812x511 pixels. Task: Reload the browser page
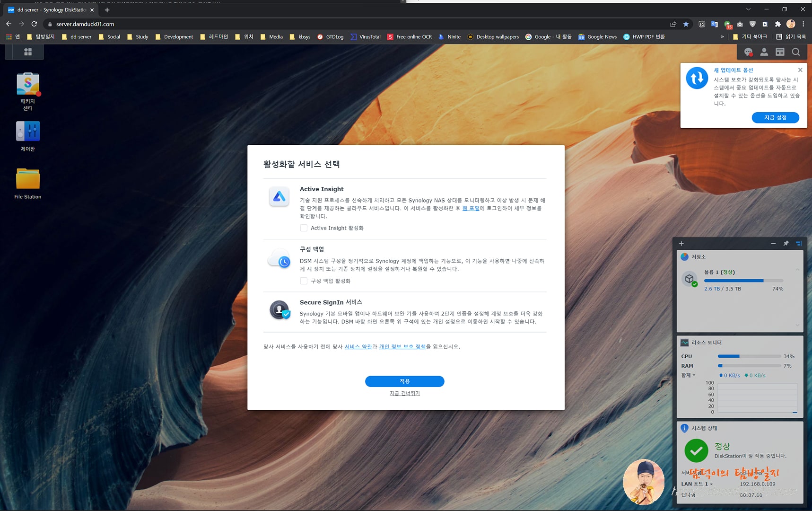(x=34, y=24)
